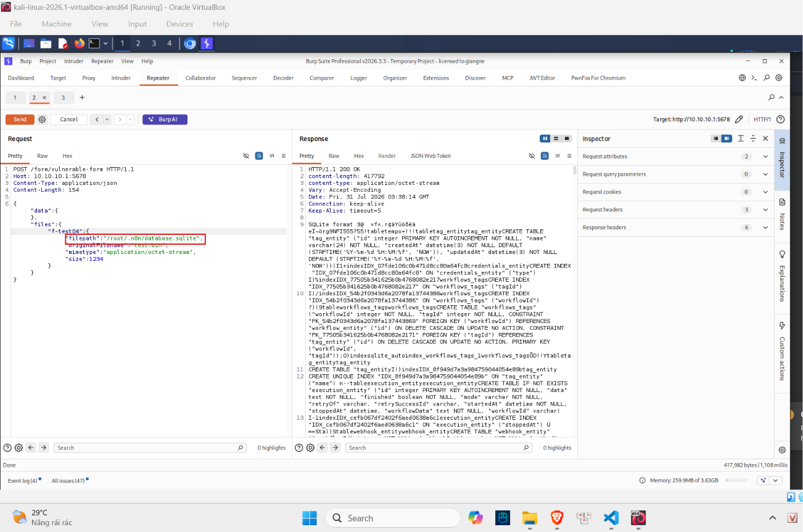This screenshot has height=532, width=803.
Task: Switch to the Intruder tab
Action: click(x=121, y=78)
